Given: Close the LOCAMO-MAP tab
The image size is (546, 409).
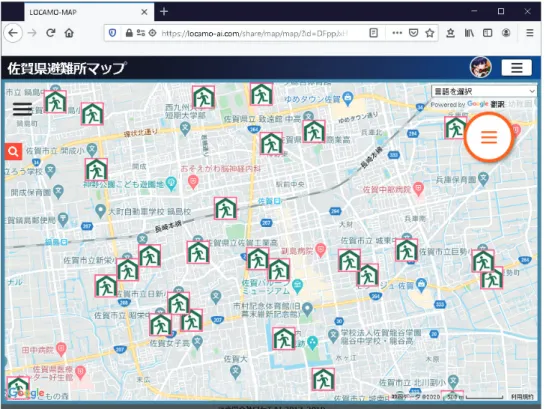Looking at the screenshot, I should (144, 12).
